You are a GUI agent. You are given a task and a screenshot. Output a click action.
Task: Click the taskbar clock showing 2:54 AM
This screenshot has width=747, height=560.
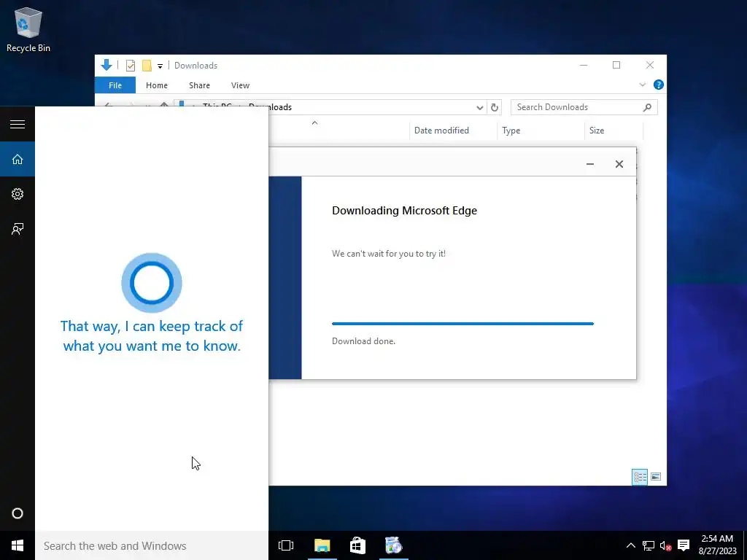point(718,545)
